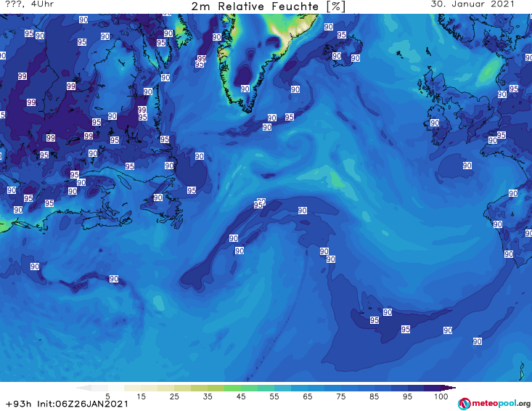Image resolution: width=532 pixels, height=411 pixels.
Task: Open the meteopool.org link in the corner
Action: coord(494,404)
